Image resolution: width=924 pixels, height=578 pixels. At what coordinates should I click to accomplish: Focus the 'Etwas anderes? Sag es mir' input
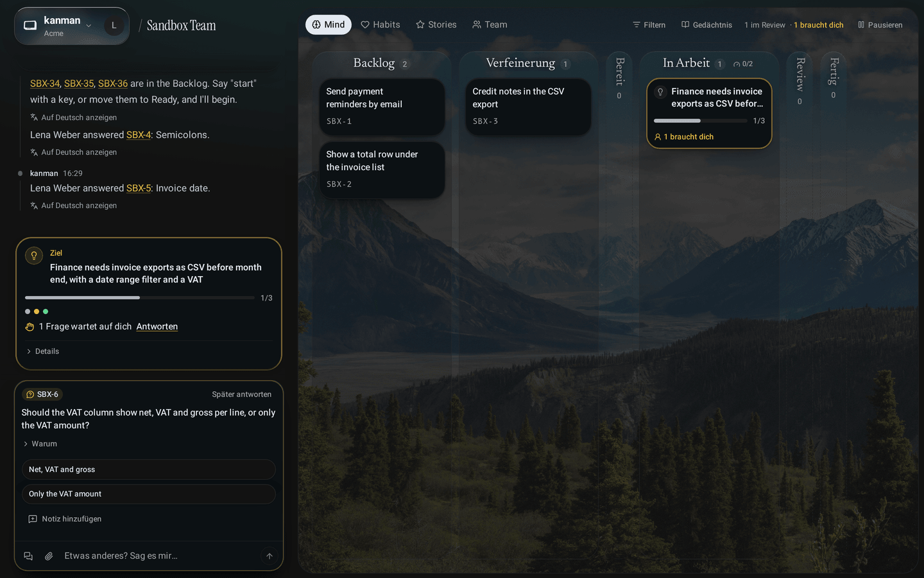click(159, 556)
